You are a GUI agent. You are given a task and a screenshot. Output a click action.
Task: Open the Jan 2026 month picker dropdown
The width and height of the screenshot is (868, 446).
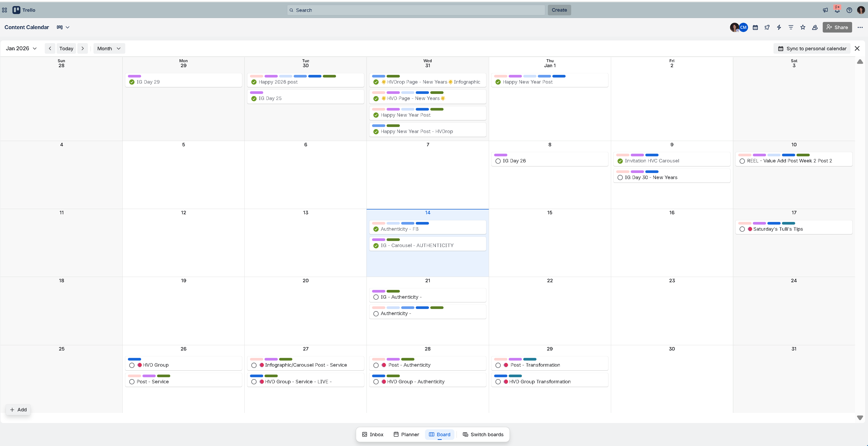[21, 48]
